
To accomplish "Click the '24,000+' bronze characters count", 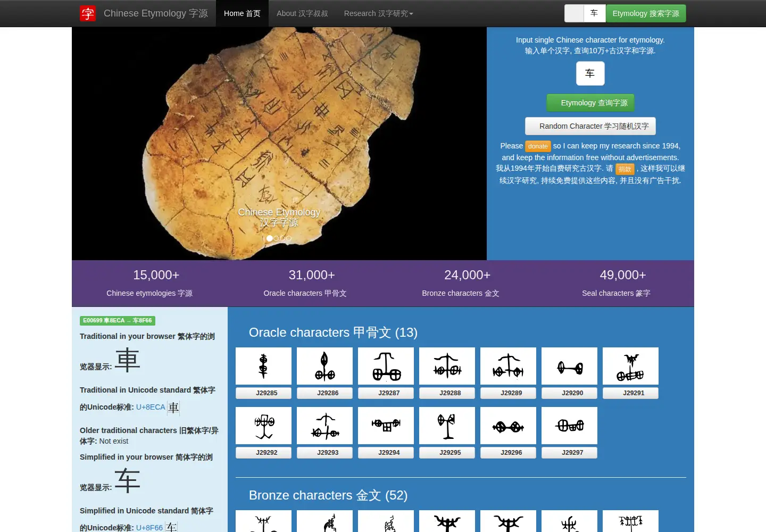I will click(x=468, y=275).
